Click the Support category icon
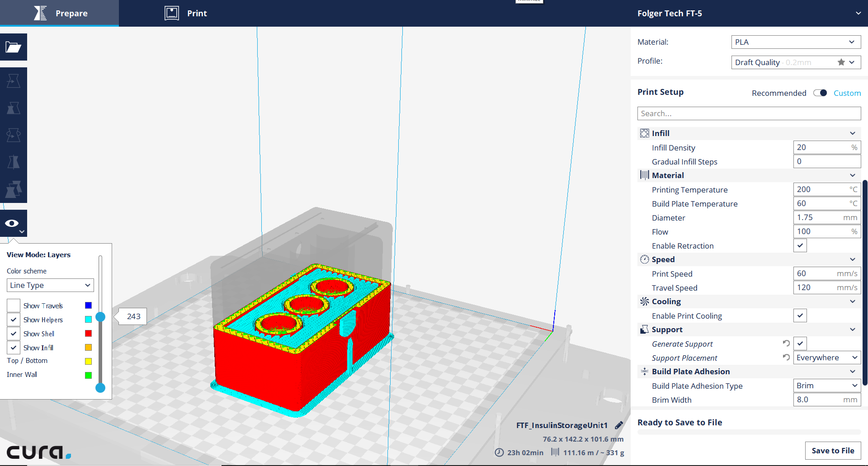The height and width of the screenshot is (466, 868). [644, 329]
